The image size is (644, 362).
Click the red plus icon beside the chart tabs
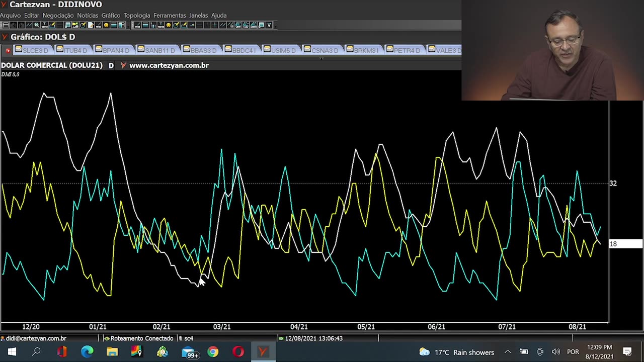point(8,50)
